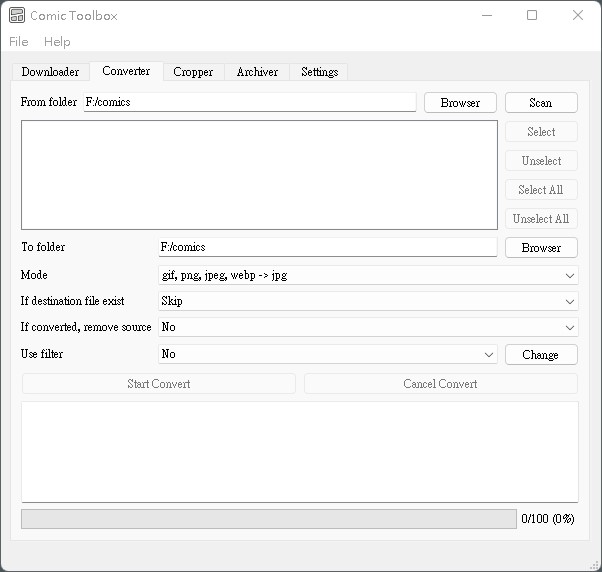Viewport: 602px width, 572px height.
Task: Click the conversion progress bar
Action: point(269,519)
